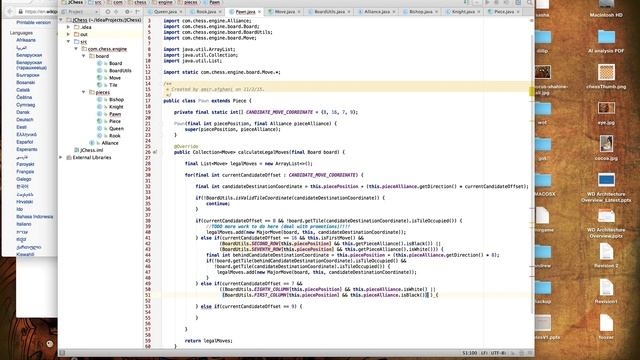Image resolution: width=640 pixels, height=360 pixels.
Task: Click Español language link in browser window
Action: (24, 142)
